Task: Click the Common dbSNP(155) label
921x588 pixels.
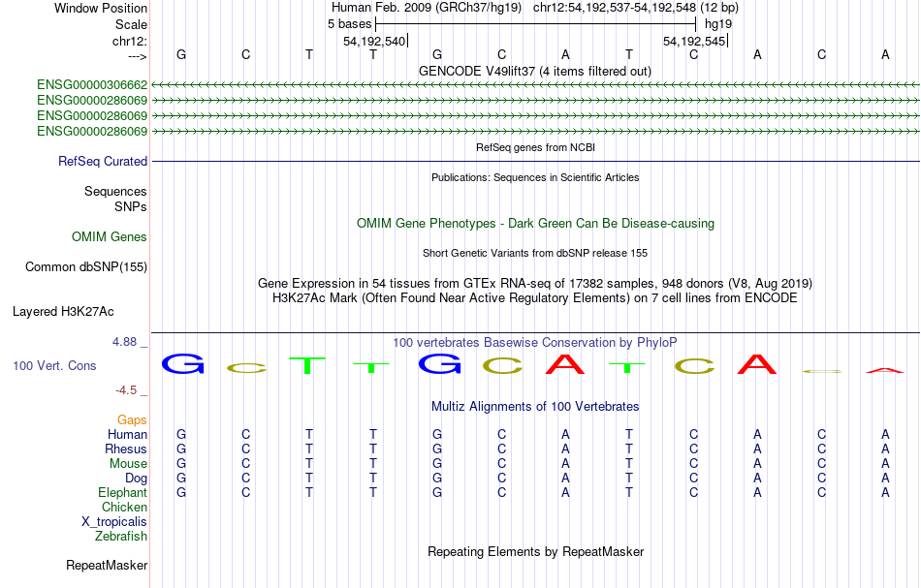Action: (x=86, y=266)
